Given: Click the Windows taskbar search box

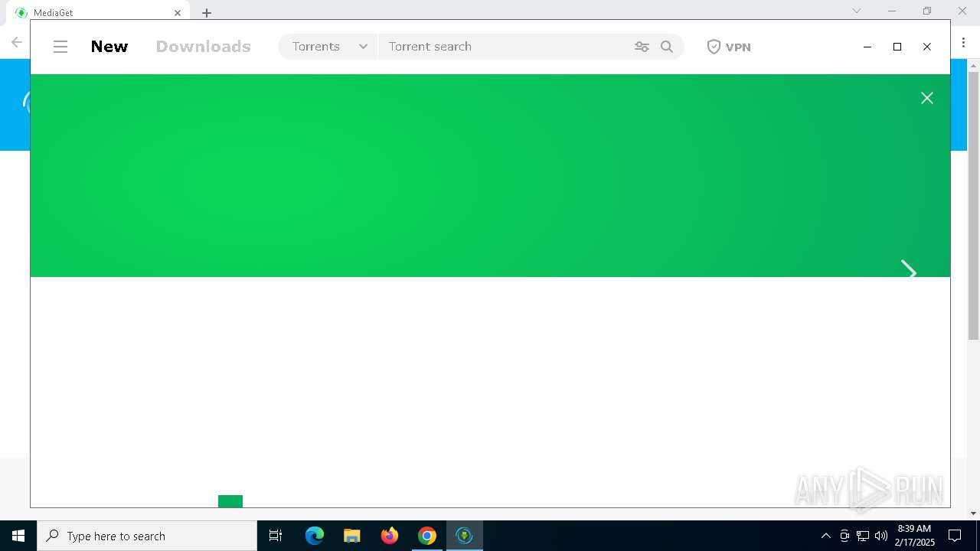Looking at the screenshot, I should click(147, 536).
